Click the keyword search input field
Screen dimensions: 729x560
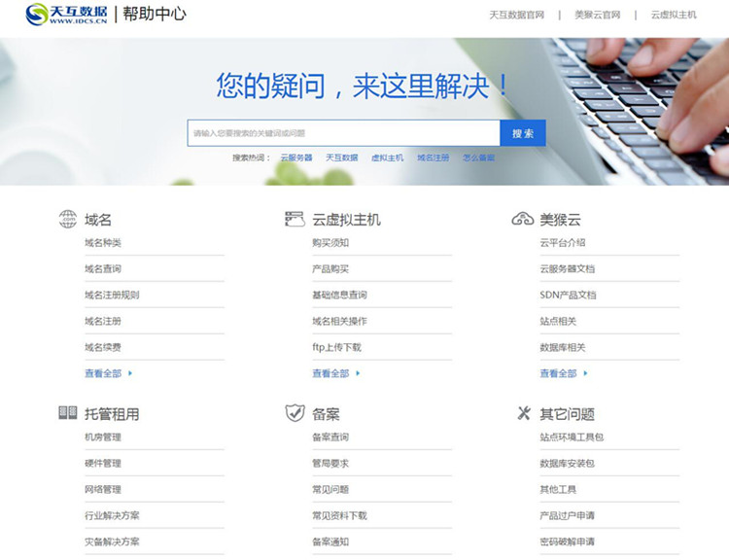[x=343, y=133]
